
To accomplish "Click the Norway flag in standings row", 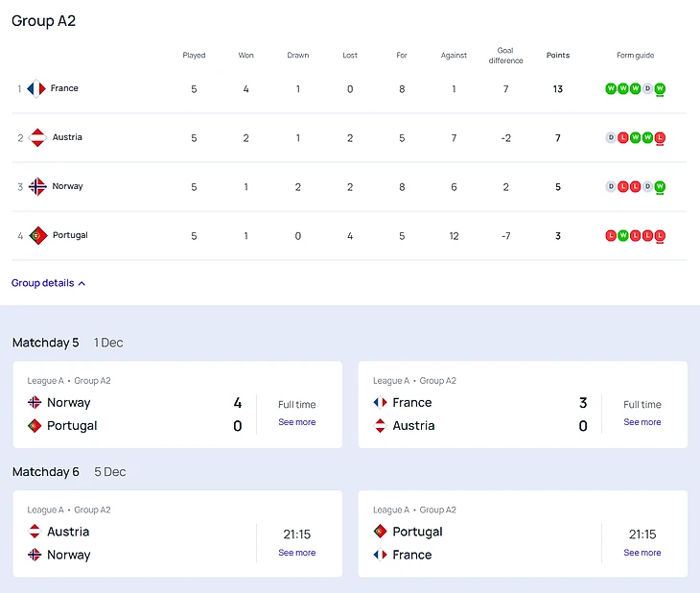I will [37, 186].
